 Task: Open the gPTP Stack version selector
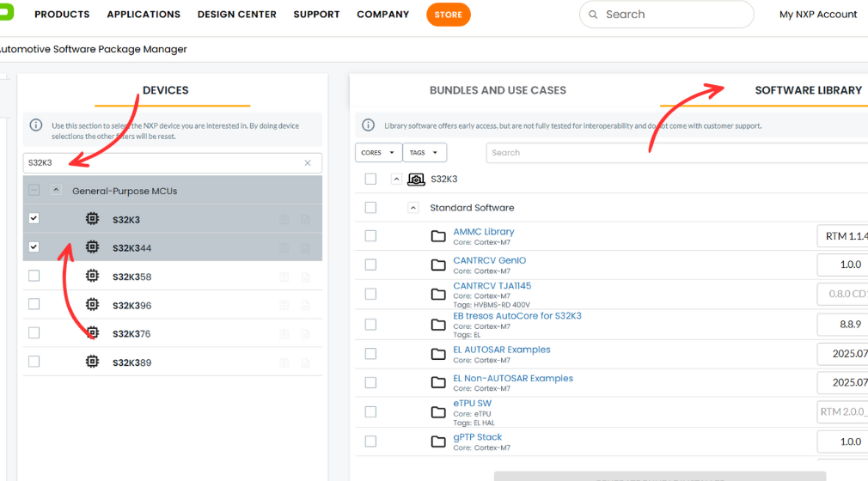(x=842, y=441)
